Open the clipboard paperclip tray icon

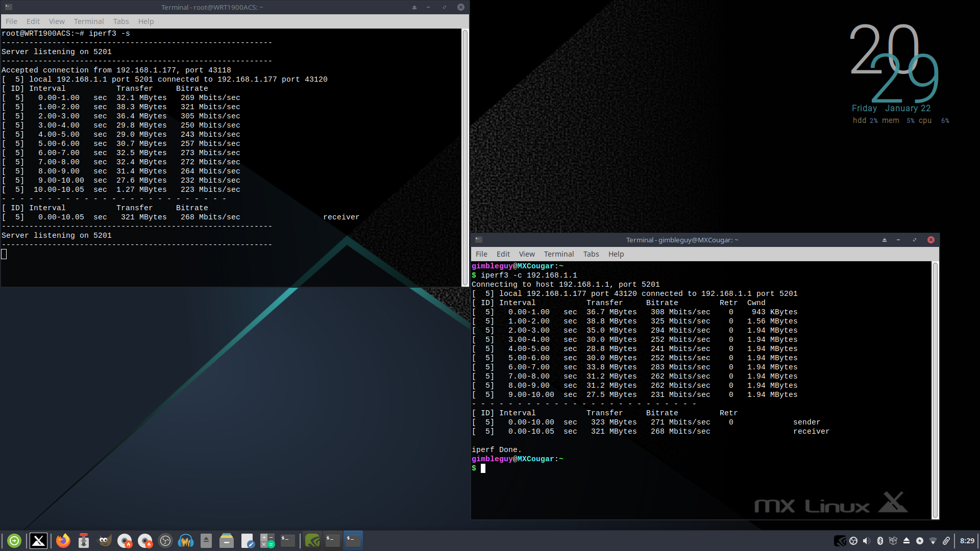pyautogui.click(x=946, y=541)
